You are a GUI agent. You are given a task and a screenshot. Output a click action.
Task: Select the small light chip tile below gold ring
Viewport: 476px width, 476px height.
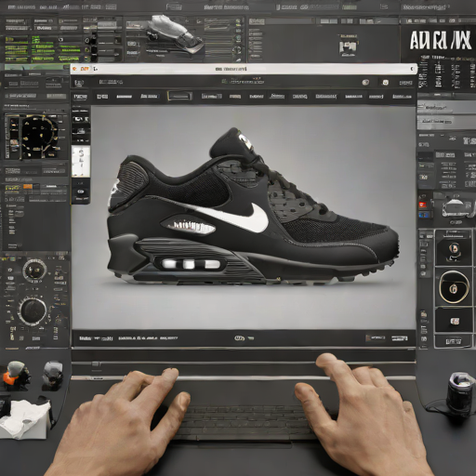tap(454, 321)
